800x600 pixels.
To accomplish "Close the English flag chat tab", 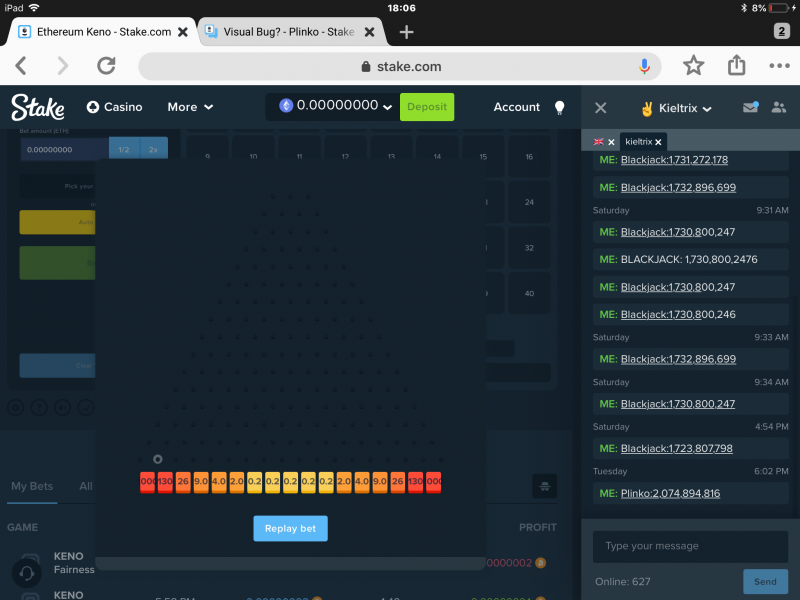I will click(x=611, y=142).
